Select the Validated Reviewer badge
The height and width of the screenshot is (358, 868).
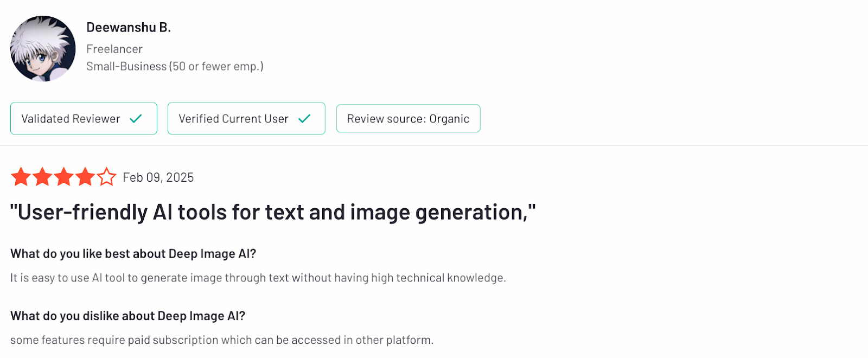[x=84, y=118]
